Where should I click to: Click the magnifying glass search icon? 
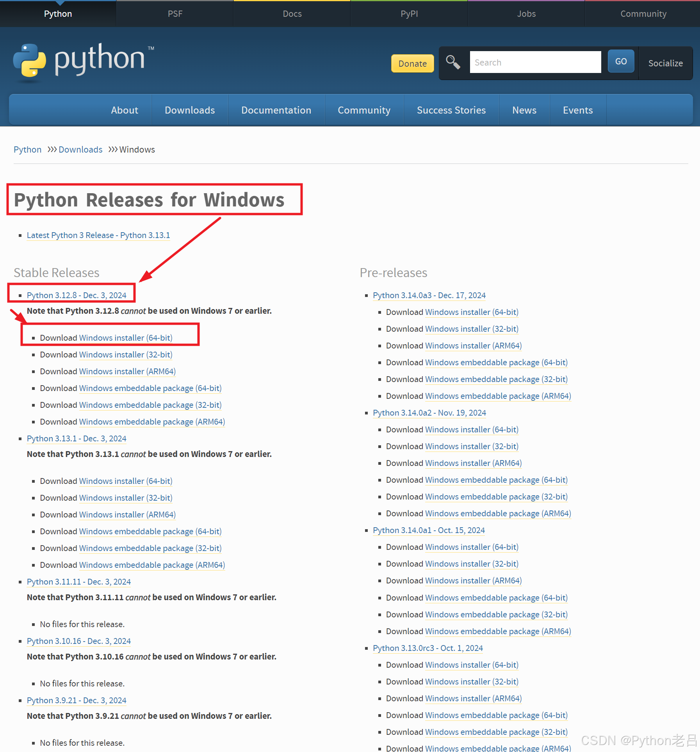pyautogui.click(x=453, y=62)
